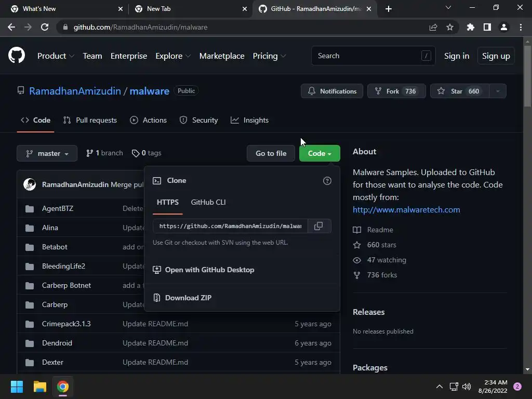The height and width of the screenshot is (399, 532).
Task: Open the malwaretech.com link
Action: coord(406,210)
